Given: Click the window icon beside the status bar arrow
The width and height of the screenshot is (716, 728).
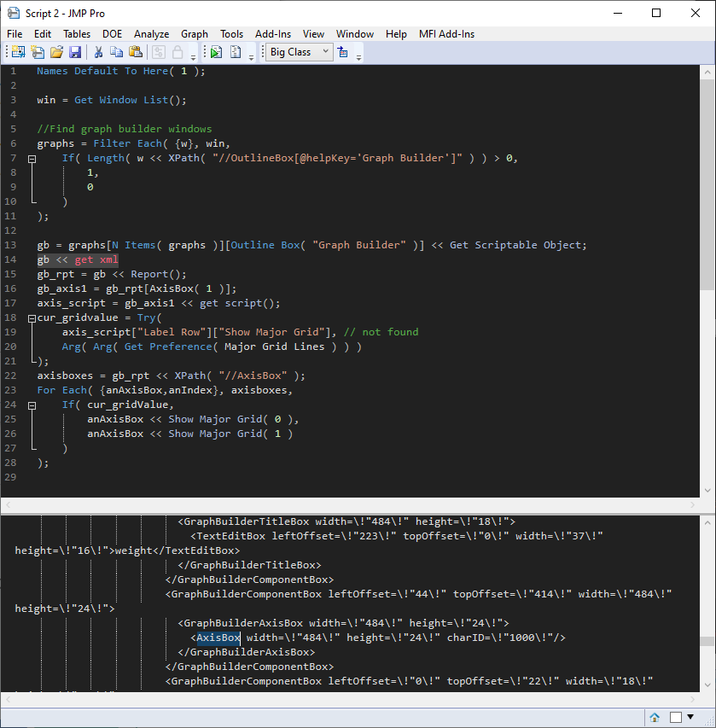Looking at the screenshot, I should click(x=677, y=717).
